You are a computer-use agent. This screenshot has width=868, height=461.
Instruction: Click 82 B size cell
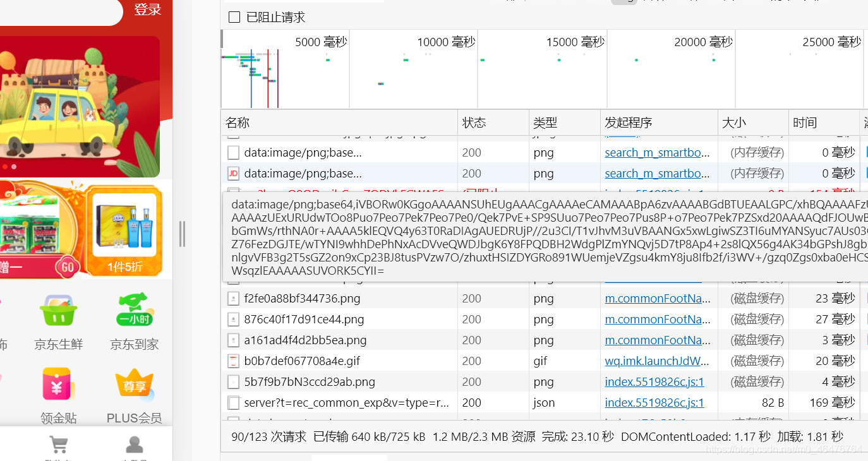773,402
